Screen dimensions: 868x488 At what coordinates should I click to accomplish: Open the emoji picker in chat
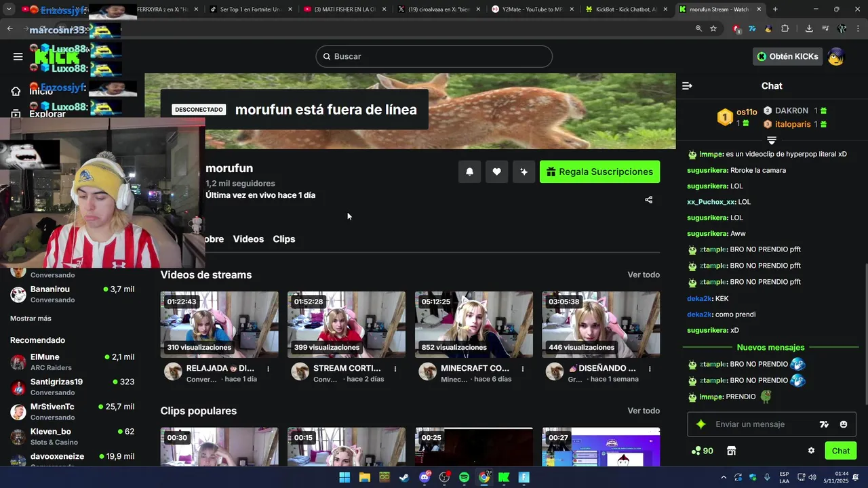coord(844,424)
